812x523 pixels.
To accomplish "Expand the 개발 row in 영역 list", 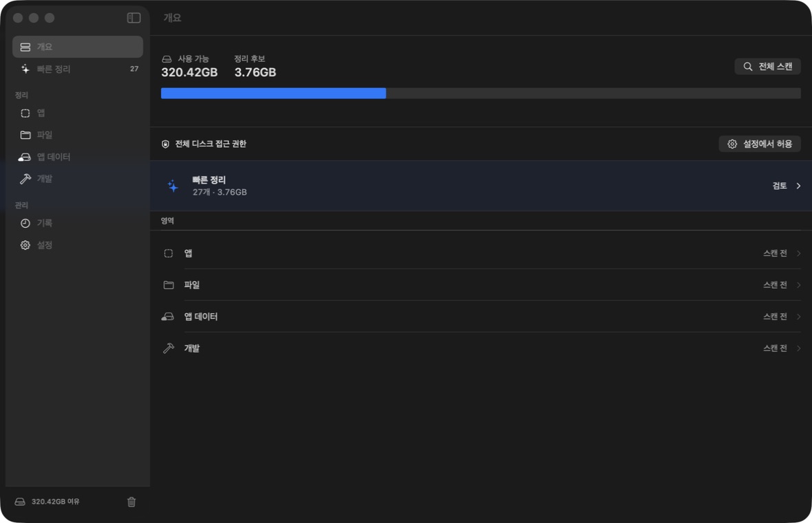I will [x=481, y=348].
